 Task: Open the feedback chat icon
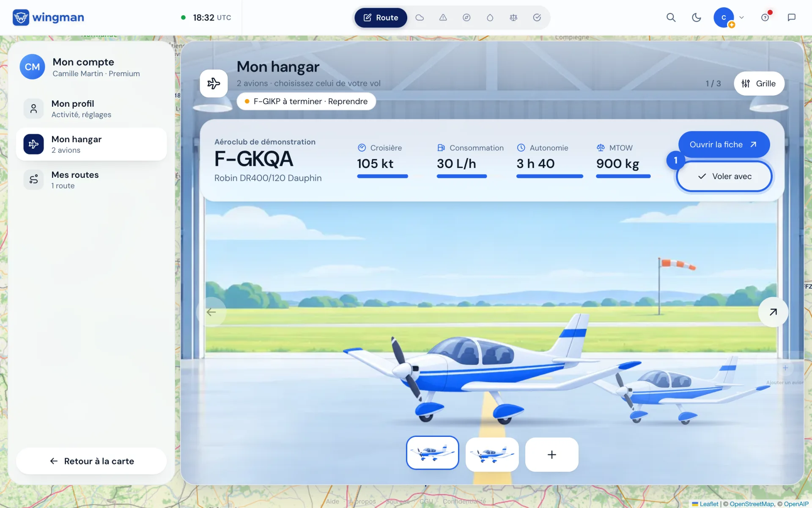tap(791, 17)
